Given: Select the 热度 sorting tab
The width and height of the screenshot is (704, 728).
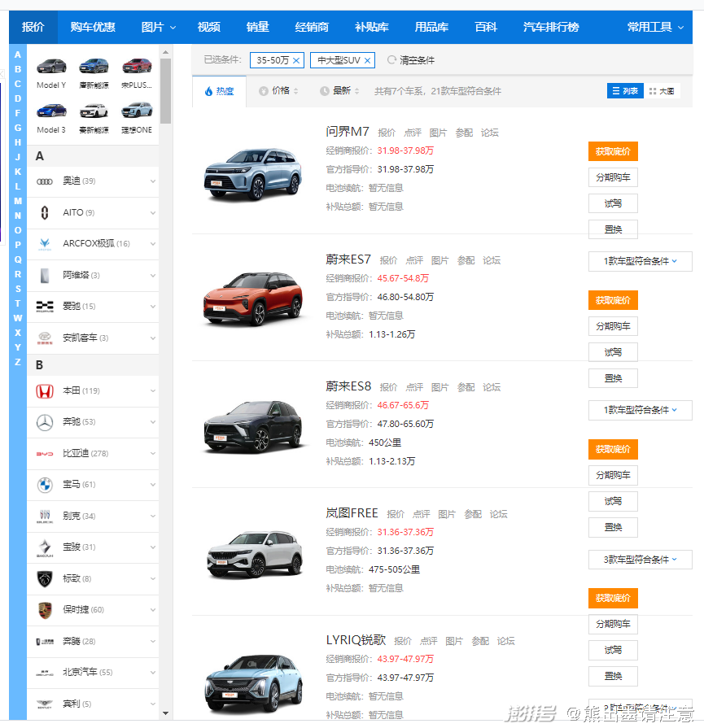Looking at the screenshot, I should (x=219, y=92).
